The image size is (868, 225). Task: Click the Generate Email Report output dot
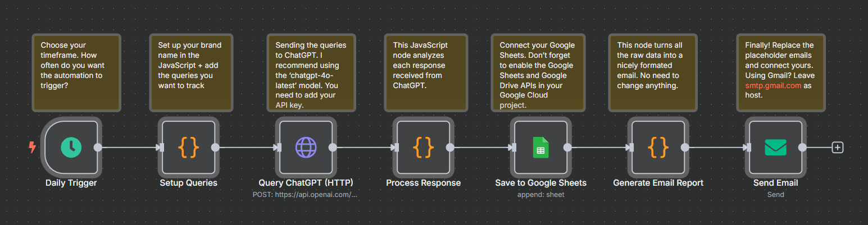(x=685, y=148)
